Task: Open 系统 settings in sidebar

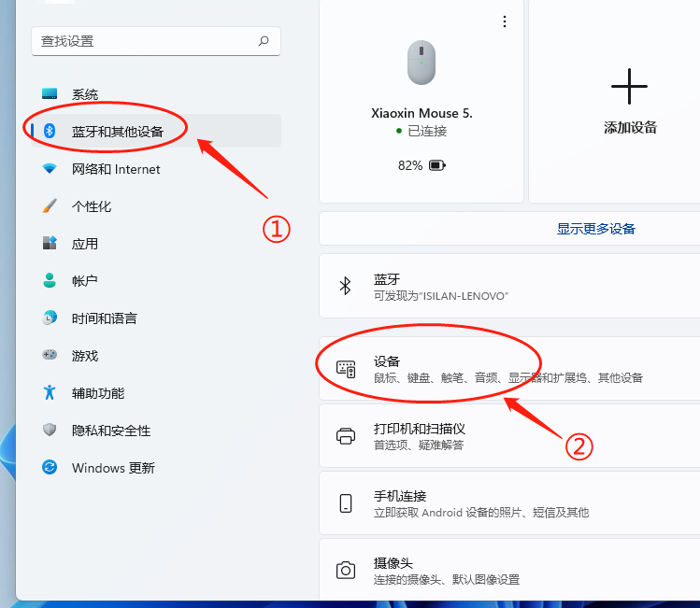Action: pos(84,94)
